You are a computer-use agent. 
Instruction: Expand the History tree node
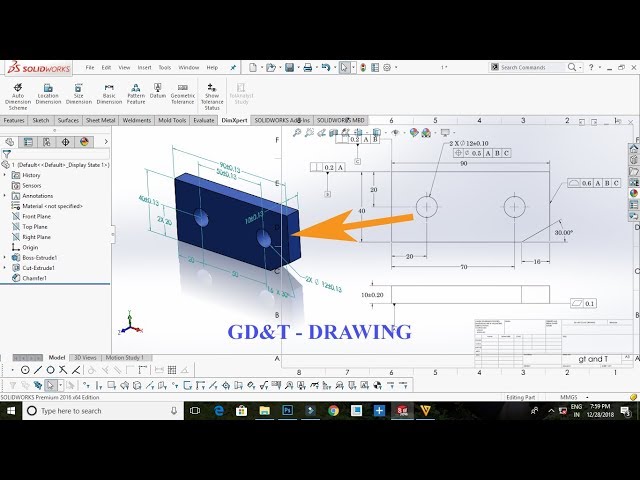(x=5, y=175)
